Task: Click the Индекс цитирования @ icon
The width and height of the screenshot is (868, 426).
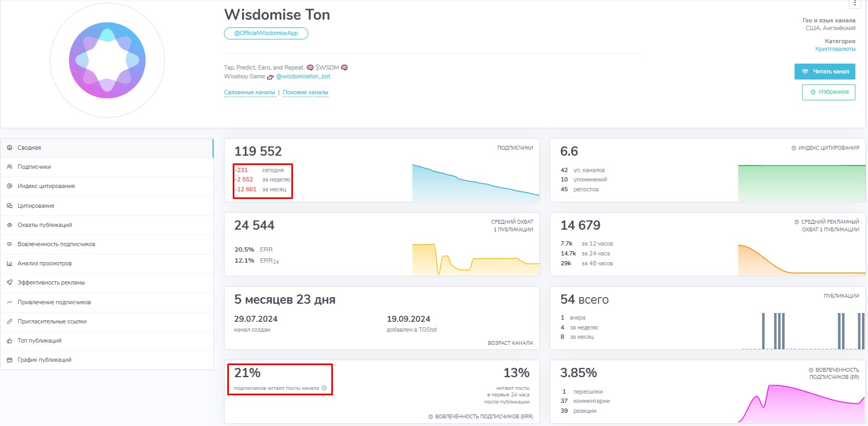Action: click(9, 186)
